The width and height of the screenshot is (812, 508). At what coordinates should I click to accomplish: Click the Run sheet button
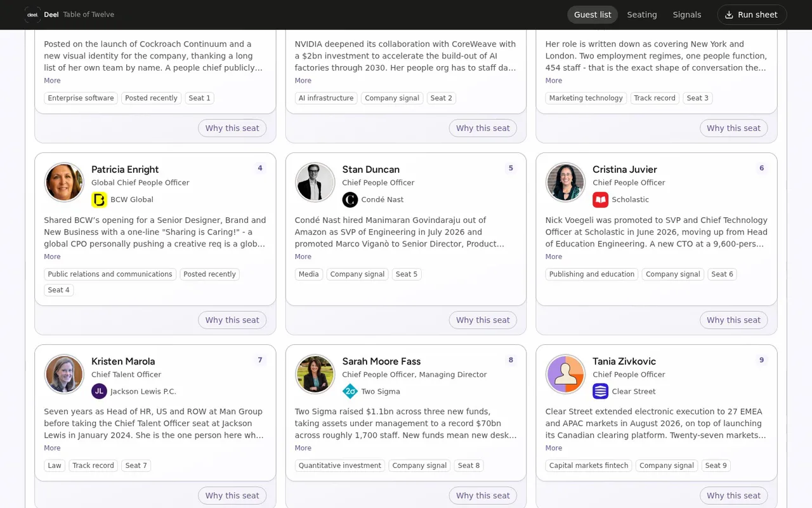click(x=752, y=15)
